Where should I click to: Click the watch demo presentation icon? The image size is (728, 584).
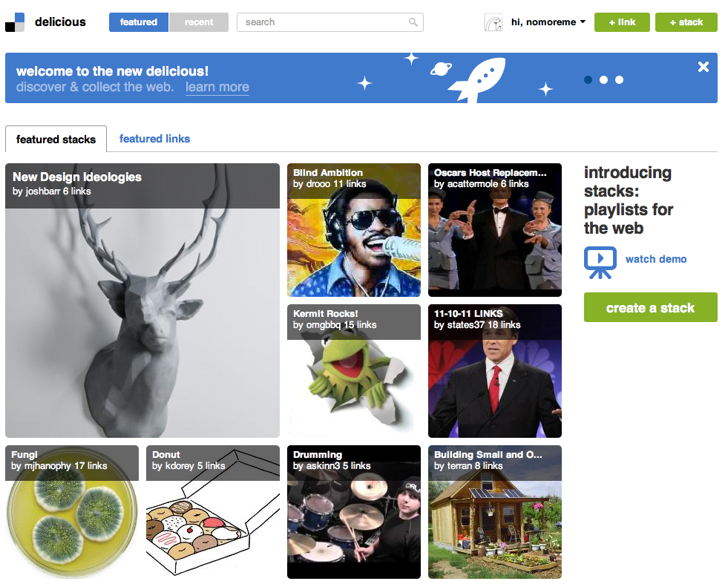[x=600, y=262]
